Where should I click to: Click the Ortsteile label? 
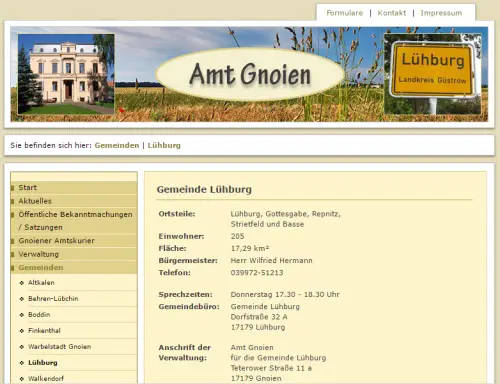pyautogui.click(x=177, y=214)
